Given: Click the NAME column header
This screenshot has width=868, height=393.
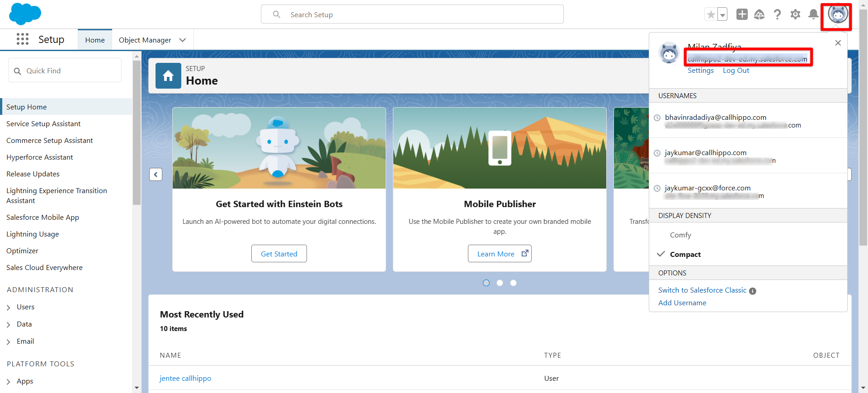Looking at the screenshot, I should (170, 355).
